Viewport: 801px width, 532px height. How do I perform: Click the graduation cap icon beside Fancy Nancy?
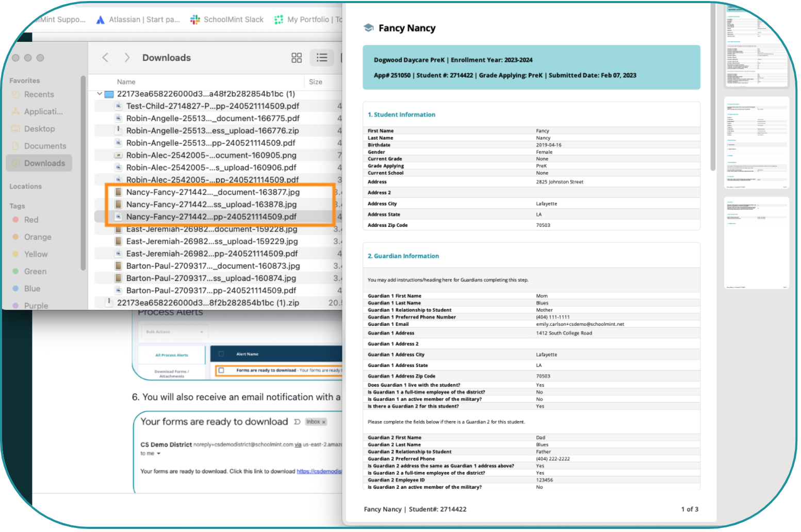coord(369,28)
